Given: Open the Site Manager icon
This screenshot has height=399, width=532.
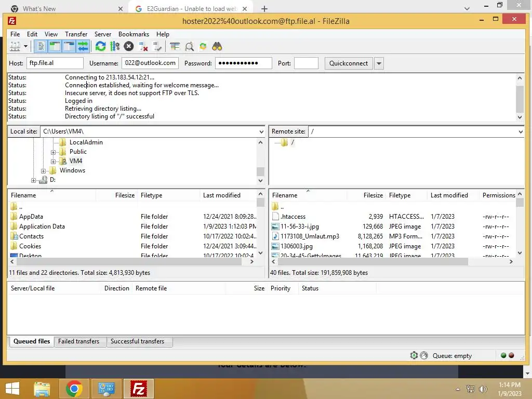Looking at the screenshot, I should 15,46.
